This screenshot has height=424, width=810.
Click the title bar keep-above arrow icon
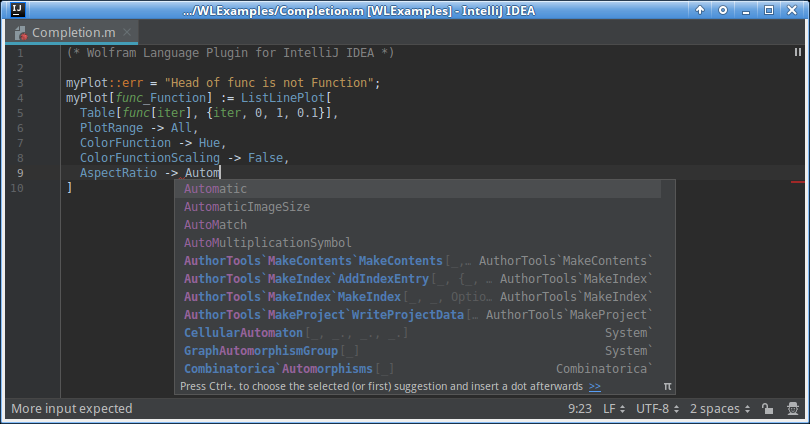coord(699,10)
